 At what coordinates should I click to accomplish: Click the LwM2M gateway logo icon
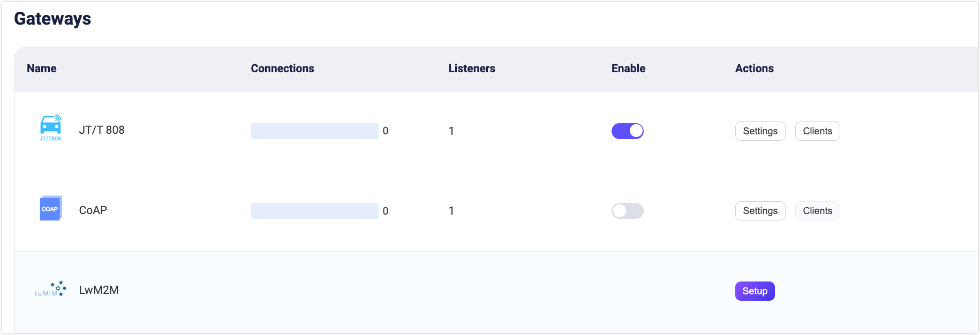tap(51, 289)
